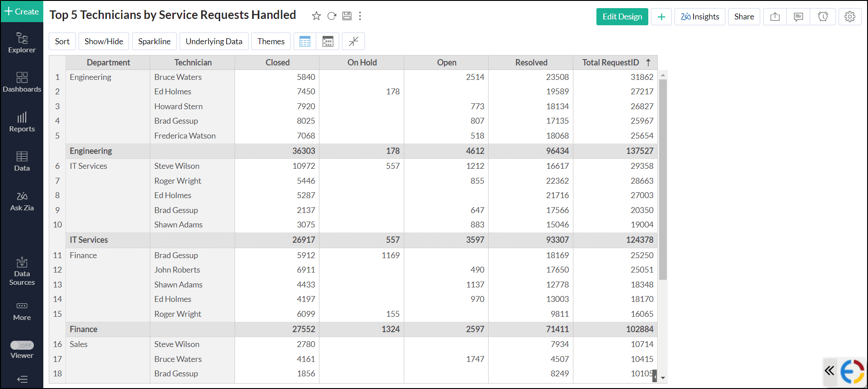Click the alert clock icon
The image size is (868, 389).
coord(822,17)
